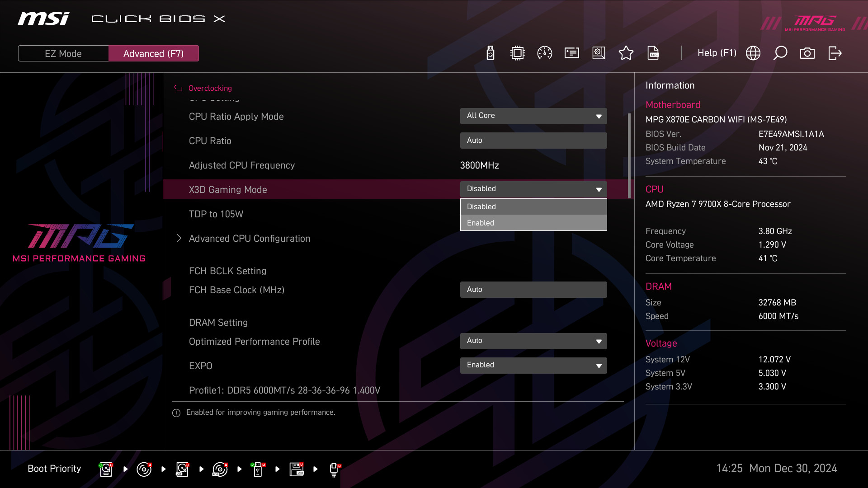The height and width of the screenshot is (488, 868).
Task: Click DRAM Speed 6000 MT/s value
Action: tap(778, 316)
